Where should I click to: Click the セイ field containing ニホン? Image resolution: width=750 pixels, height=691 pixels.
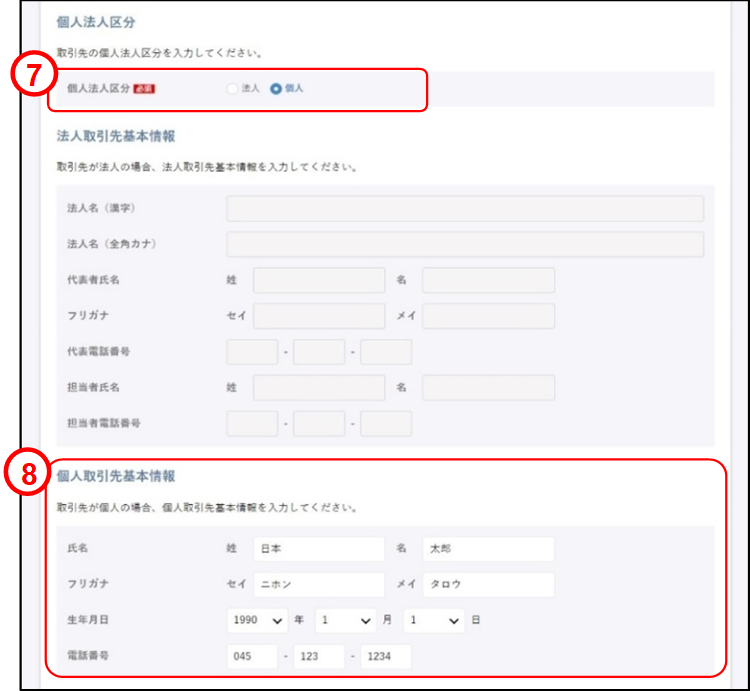point(319,584)
